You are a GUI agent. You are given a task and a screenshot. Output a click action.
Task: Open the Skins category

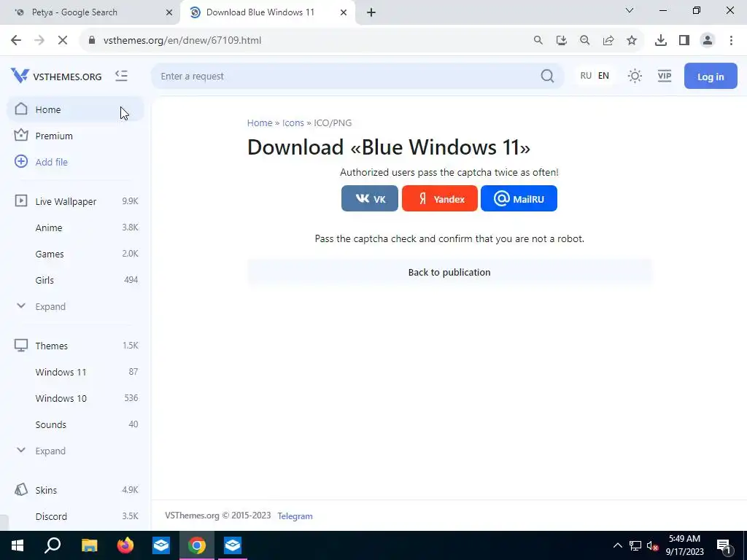point(75,490)
